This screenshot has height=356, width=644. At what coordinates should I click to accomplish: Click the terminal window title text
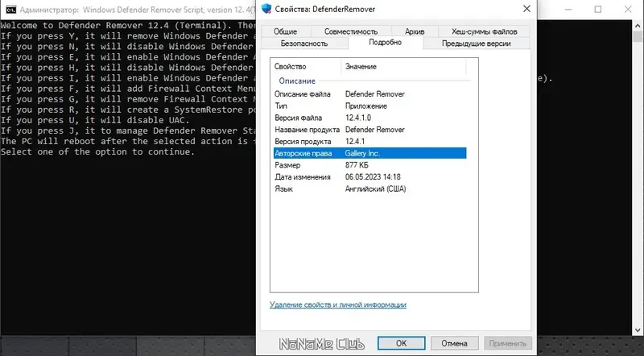pyautogui.click(x=138, y=10)
